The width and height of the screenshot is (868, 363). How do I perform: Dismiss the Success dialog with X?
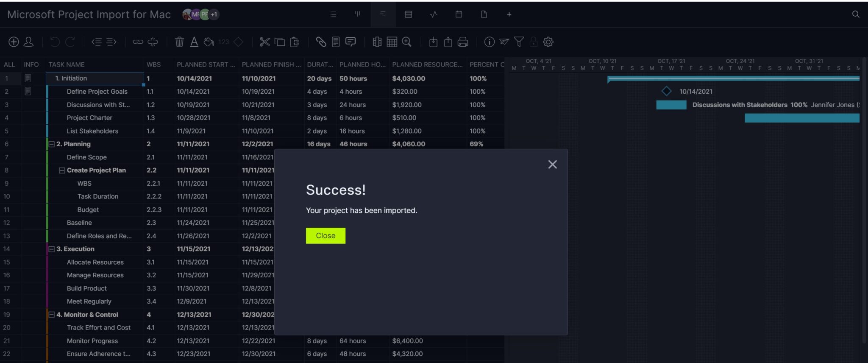(x=552, y=165)
